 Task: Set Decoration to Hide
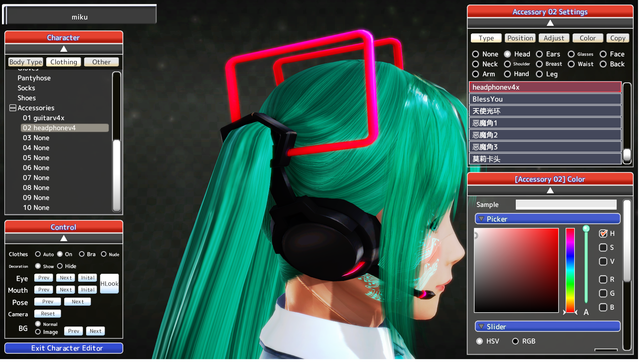click(x=60, y=266)
